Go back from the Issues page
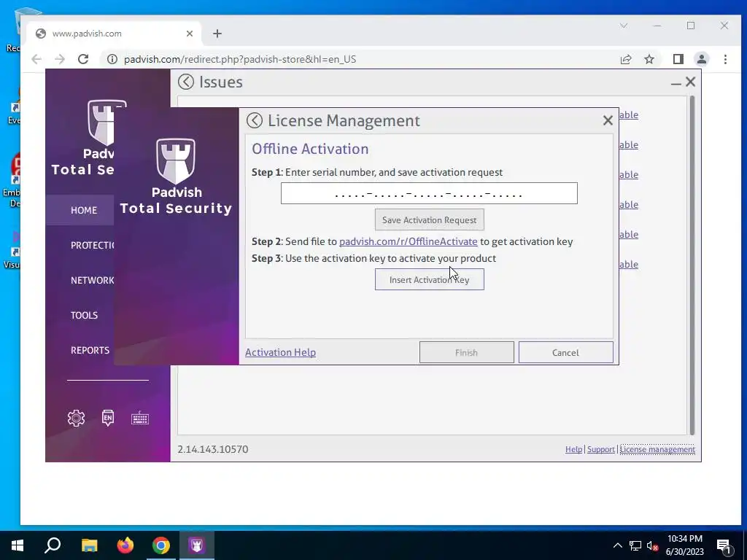This screenshot has width=747, height=560. (x=186, y=82)
